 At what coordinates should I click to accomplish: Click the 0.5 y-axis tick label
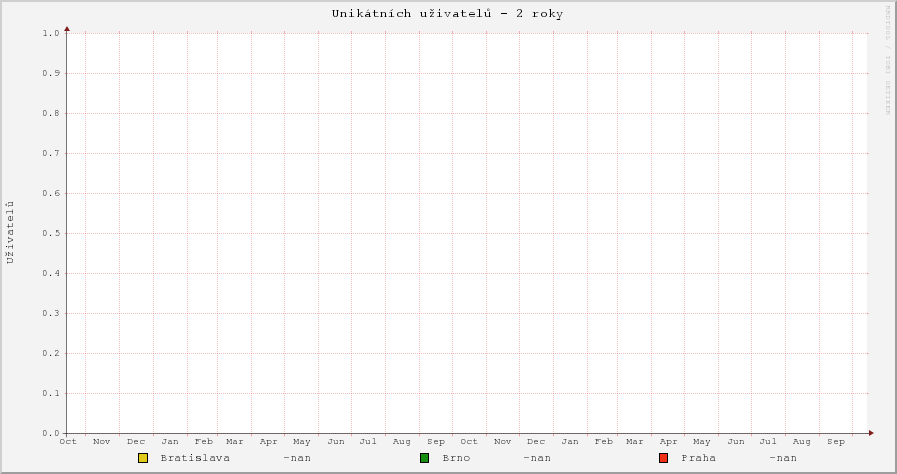click(51, 233)
